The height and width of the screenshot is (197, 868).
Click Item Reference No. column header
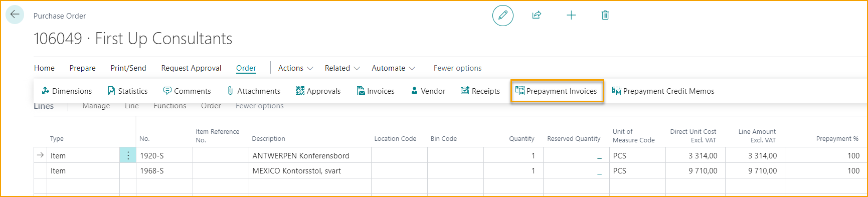[217, 136]
